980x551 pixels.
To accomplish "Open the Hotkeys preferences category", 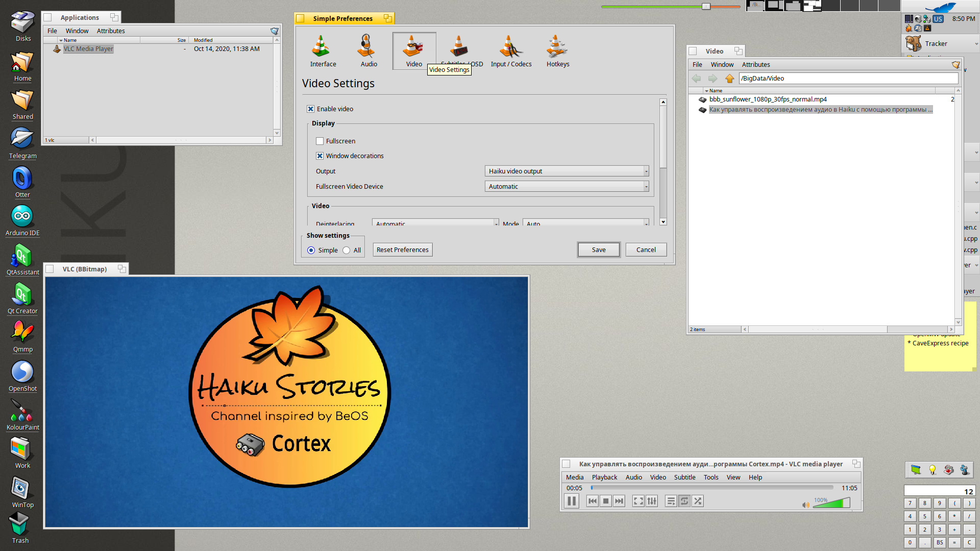I will 557,51.
